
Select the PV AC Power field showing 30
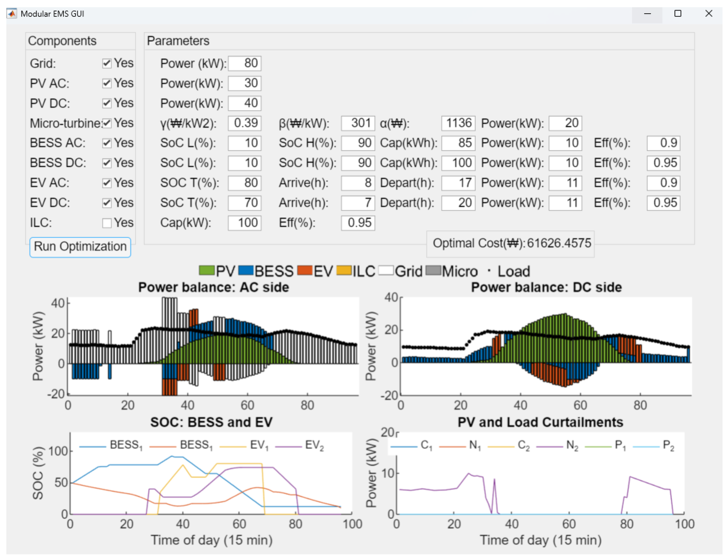tap(245, 83)
